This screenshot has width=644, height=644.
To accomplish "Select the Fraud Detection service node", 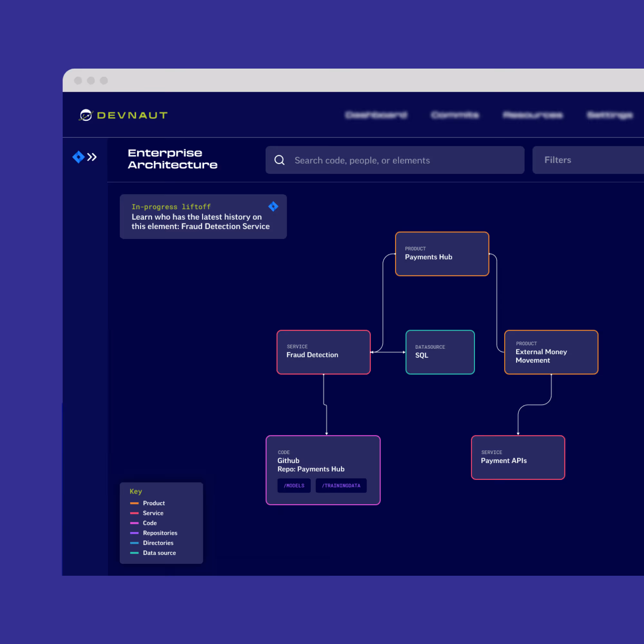I will (x=323, y=352).
